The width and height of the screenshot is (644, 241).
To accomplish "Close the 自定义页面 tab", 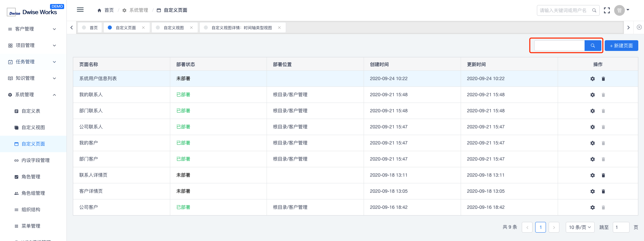I will point(143,27).
